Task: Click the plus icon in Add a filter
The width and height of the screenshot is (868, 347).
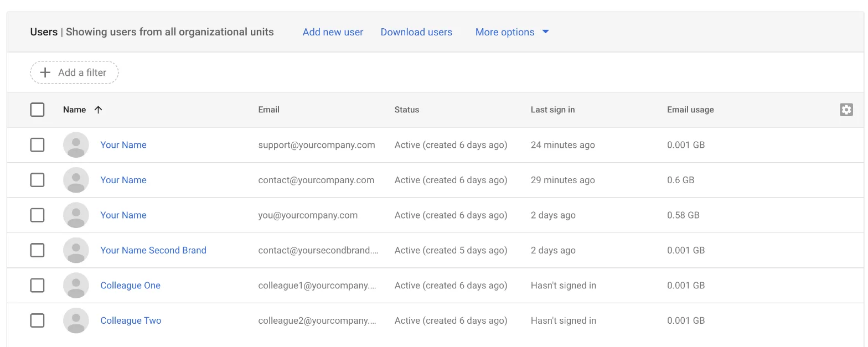Action: point(45,72)
